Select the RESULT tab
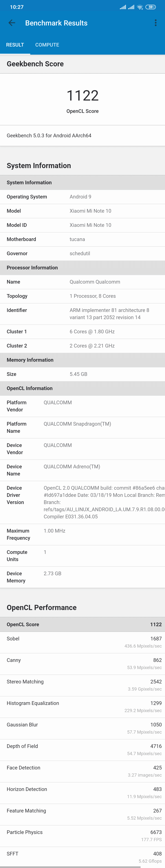 click(x=15, y=45)
